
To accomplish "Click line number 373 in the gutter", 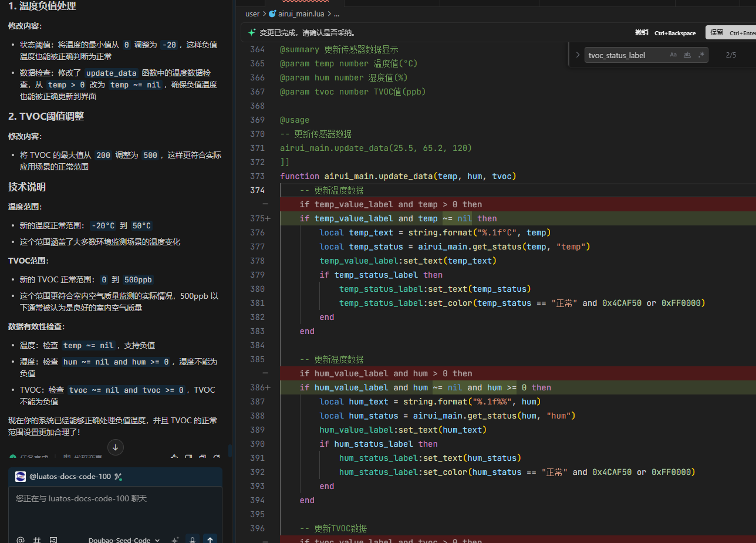I will pos(257,176).
